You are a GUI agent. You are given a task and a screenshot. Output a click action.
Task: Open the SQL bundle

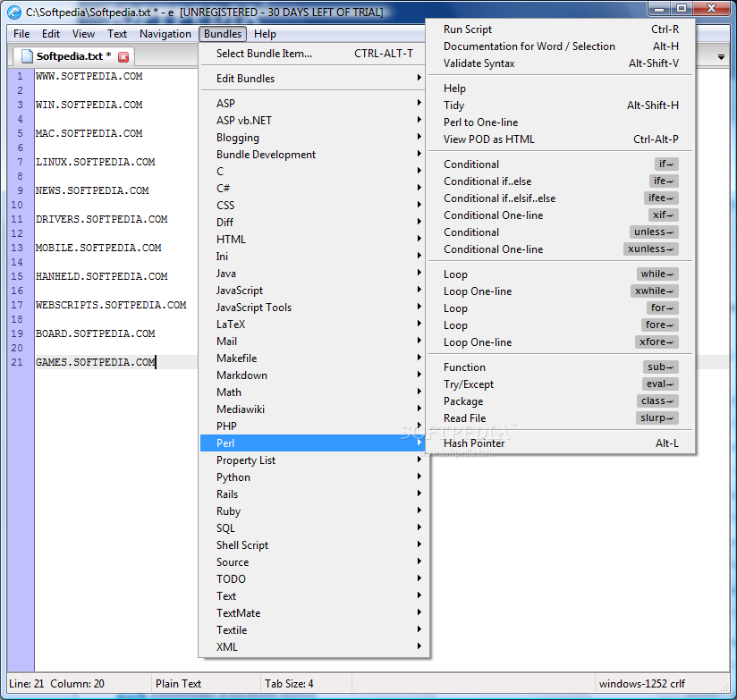point(314,528)
